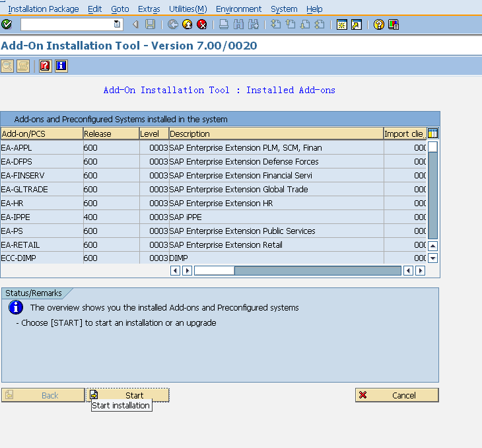Viewport: 482px width, 448px height.
Task: Click the horizontal scrollbar thumb of the table
Action: click(x=214, y=271)
